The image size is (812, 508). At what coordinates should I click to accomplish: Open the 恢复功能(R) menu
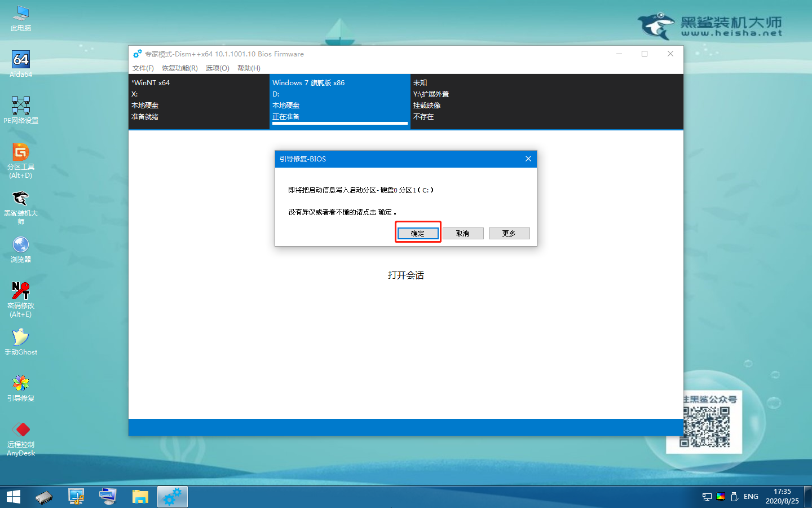pyautogui.click(x=179, y=68)
